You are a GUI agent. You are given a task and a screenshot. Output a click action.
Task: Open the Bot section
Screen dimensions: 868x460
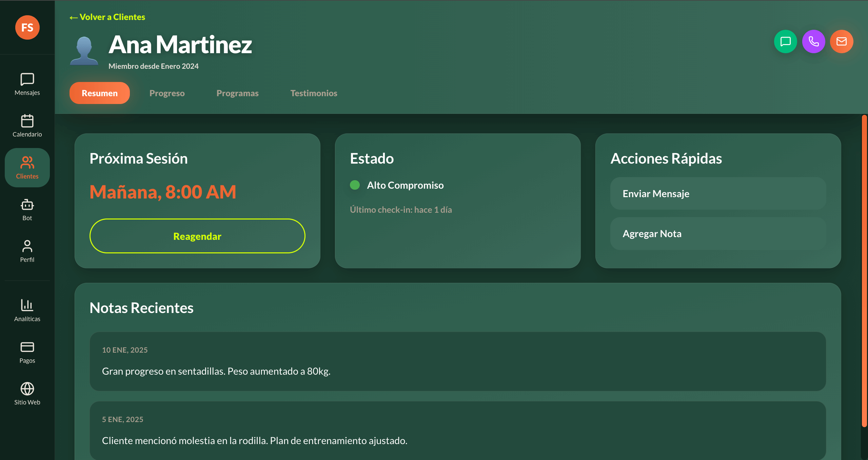[27, 209]
